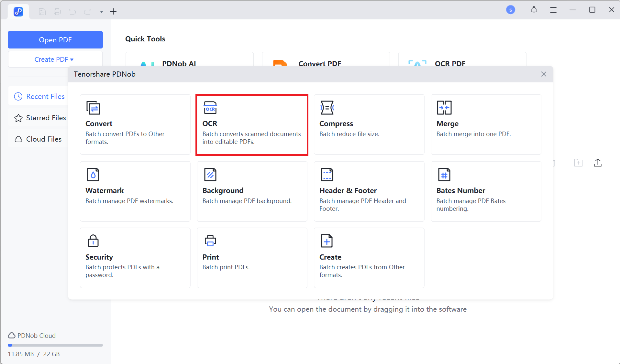Open the Bates Number tool
The image size is (620, 364).
pyautogui.click(x=486, y=191)
